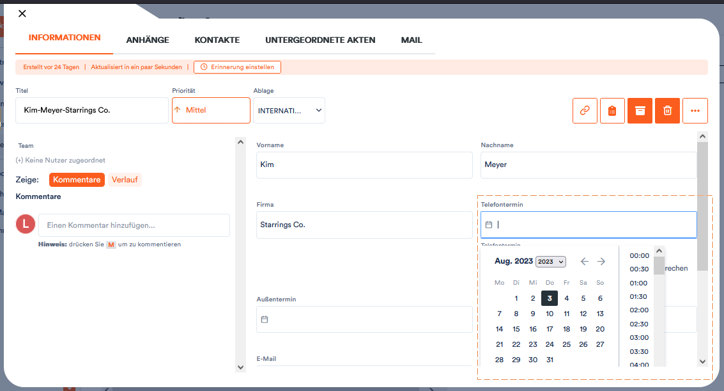Choose time 01:30 in time list
The image size is (724, 391).
639,296
